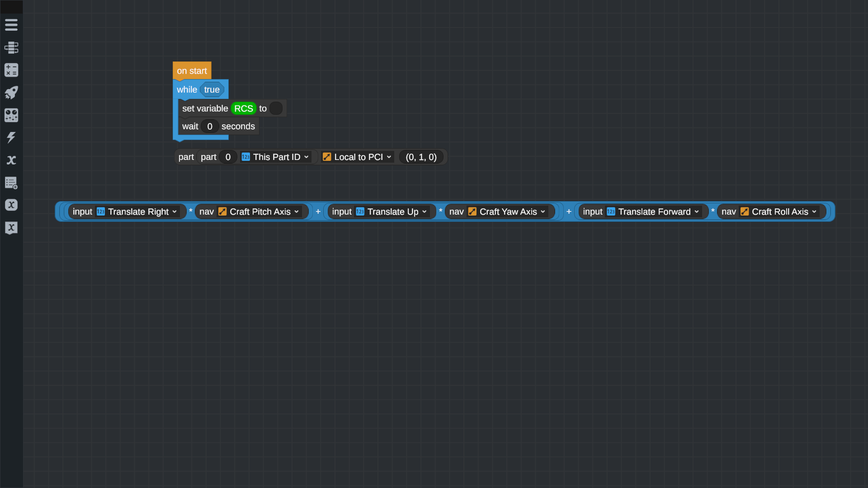Open the 'Local to PCI' dropdown
Image resolution: width=868 pixels, height=488 pixels.
point(357,157)
